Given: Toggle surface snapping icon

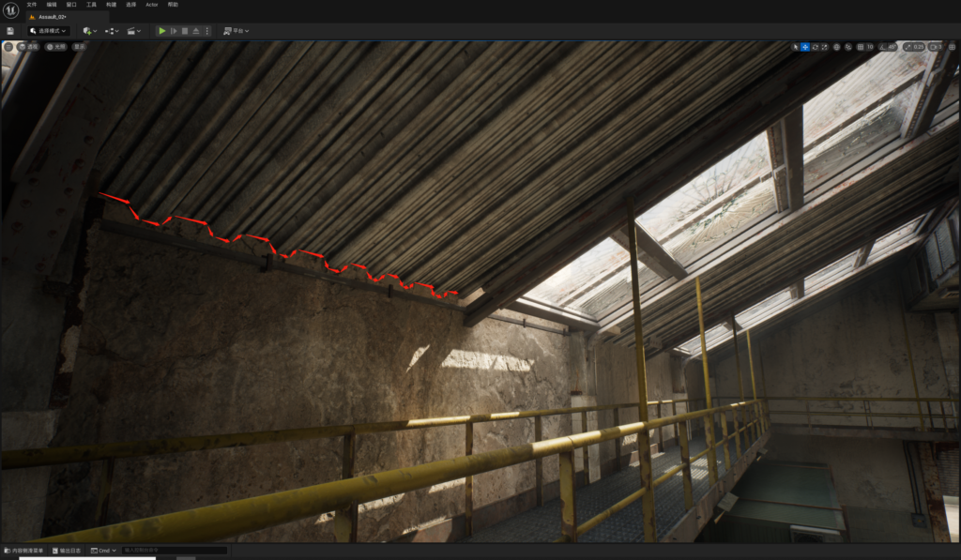Looking at the screenshot, I should (848, 47).
